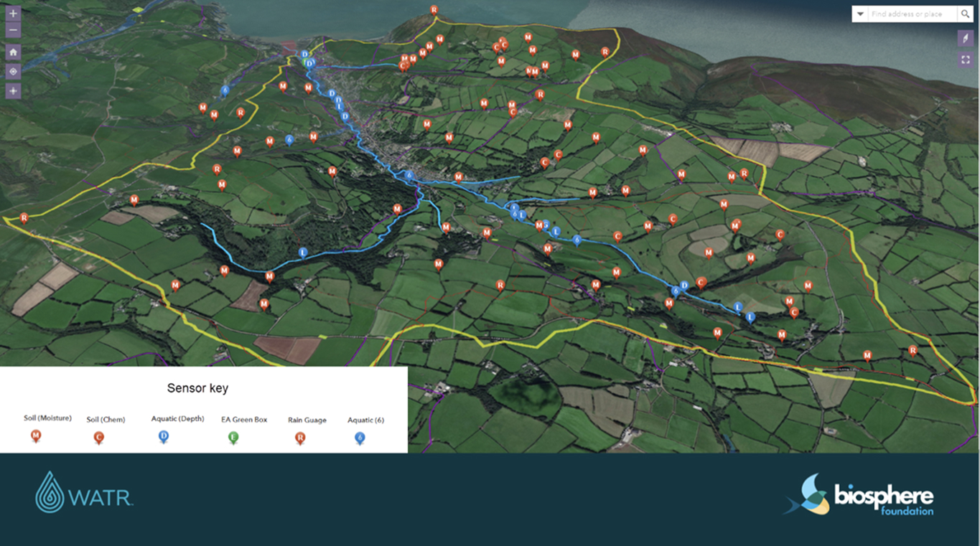Click the zoom in plus icon
980x546 pixels.
(13, 13)
